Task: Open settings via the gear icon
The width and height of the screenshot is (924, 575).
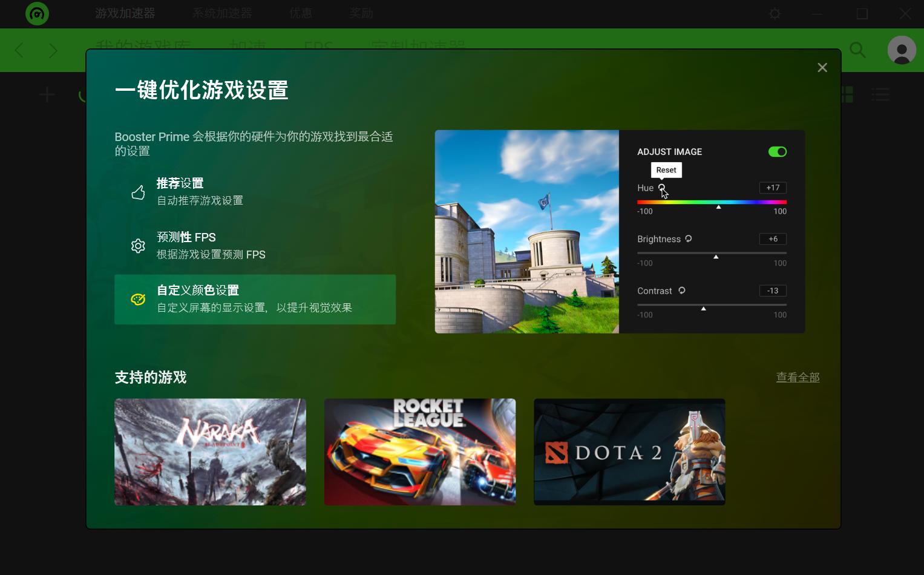Action: (x=775, y=13)
